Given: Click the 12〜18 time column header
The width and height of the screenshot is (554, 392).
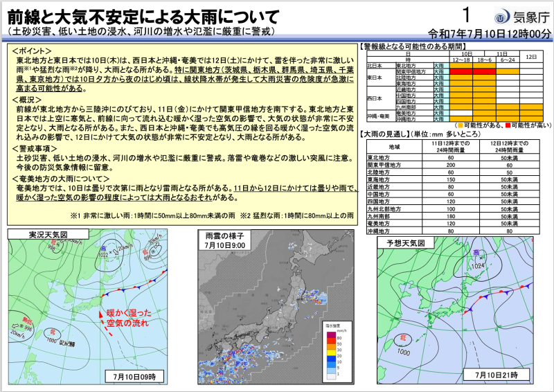Looking at the screenshot, I should (461, 60).
